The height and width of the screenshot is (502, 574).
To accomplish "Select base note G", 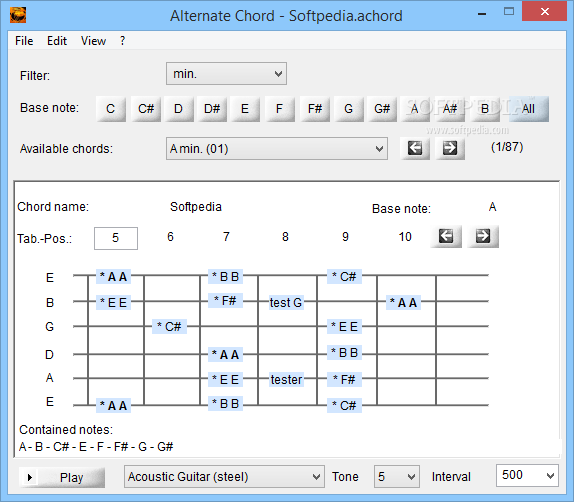I will (x=348, y=109).
